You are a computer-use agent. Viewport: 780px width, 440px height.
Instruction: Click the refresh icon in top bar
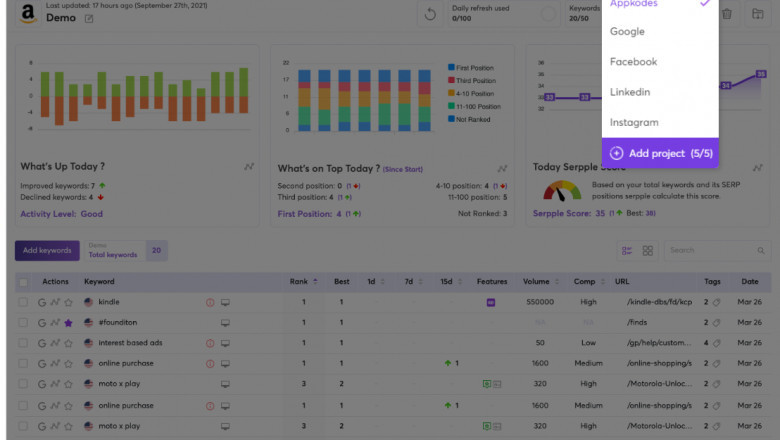431,14
